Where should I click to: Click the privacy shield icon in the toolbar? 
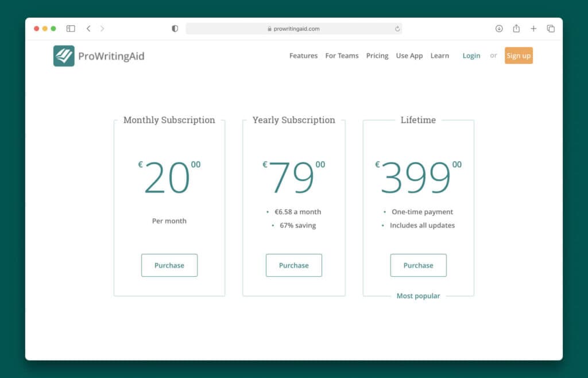point(174,28)
